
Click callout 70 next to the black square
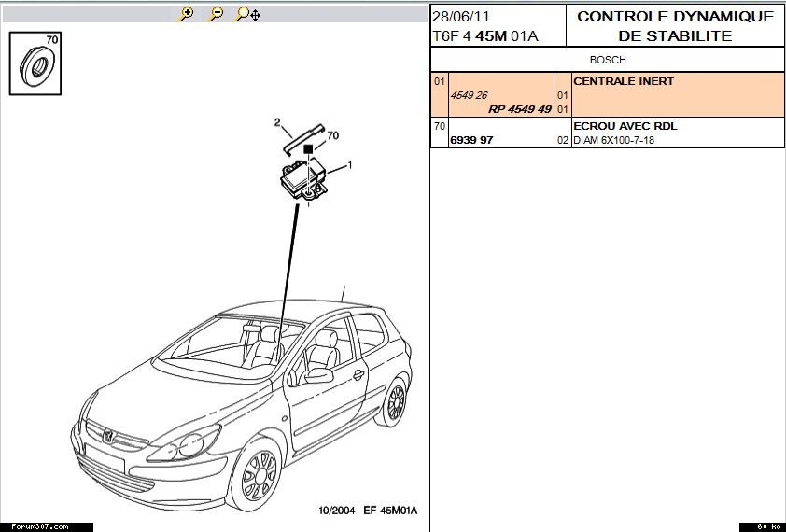click(332, 135)
